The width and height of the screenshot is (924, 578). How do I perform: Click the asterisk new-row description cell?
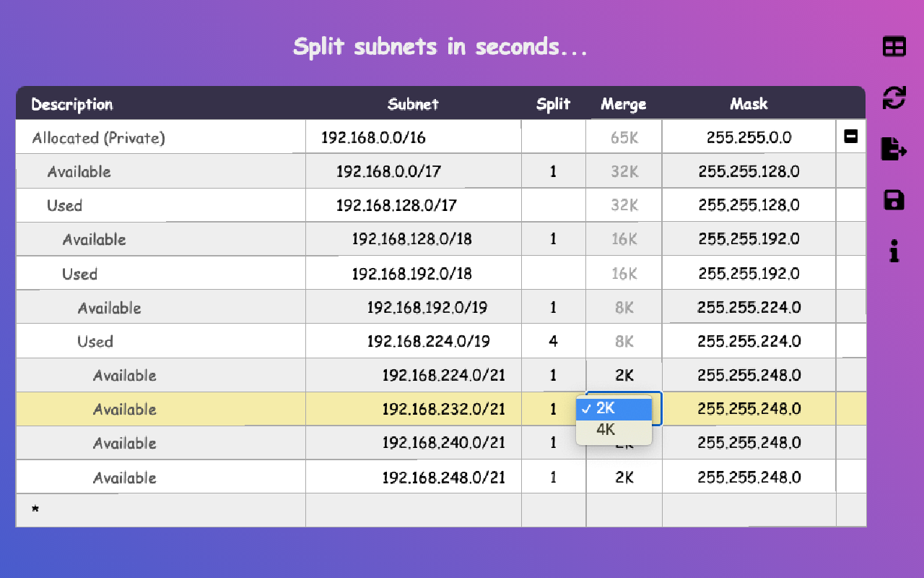pyautogui.click(x=161, y=510)
